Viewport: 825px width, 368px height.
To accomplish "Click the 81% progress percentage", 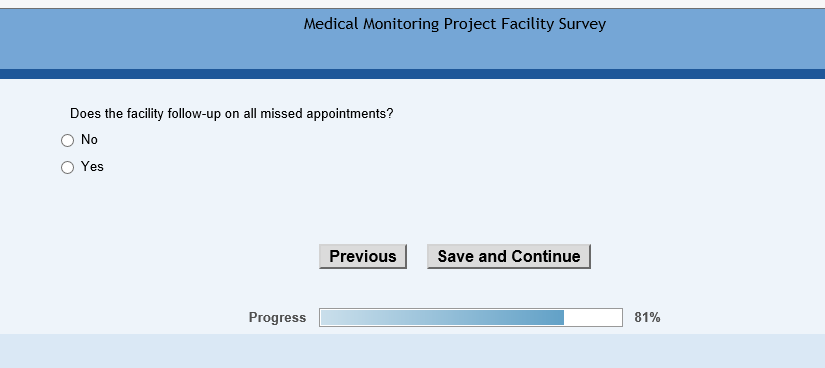I will 647,317.
